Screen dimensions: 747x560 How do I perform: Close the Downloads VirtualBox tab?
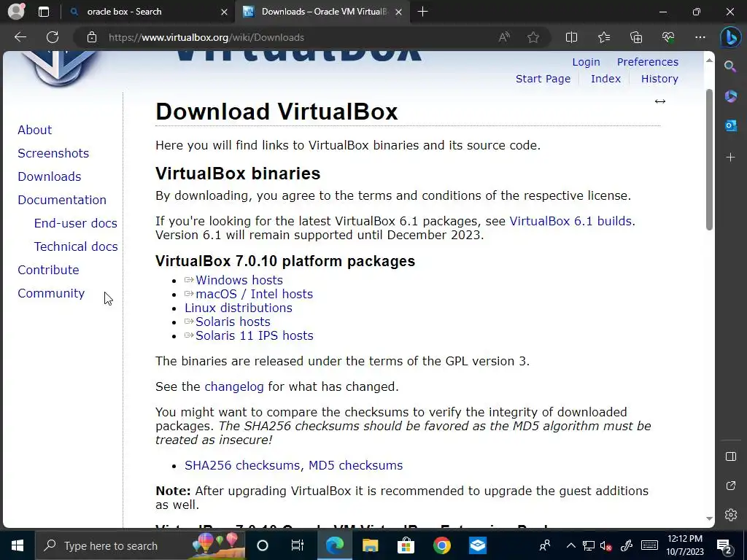(x=399, y=12)
